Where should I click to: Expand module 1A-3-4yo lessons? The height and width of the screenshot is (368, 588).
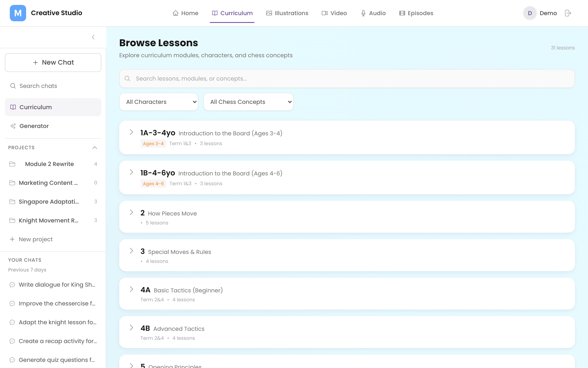click(x=131, y=132)
